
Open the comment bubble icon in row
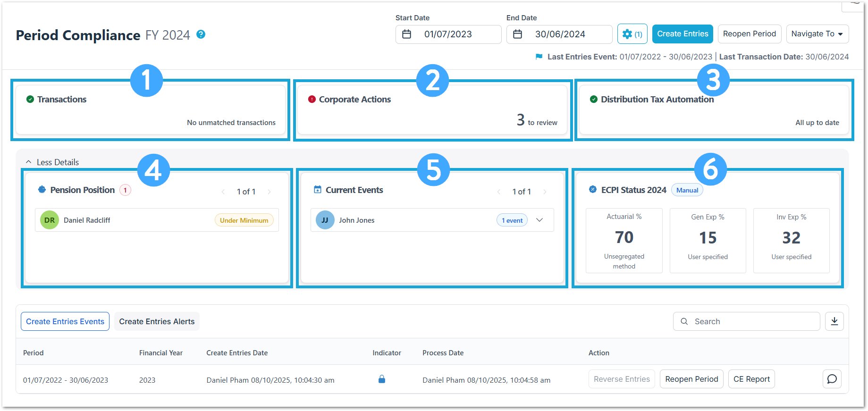coord(832,379)
